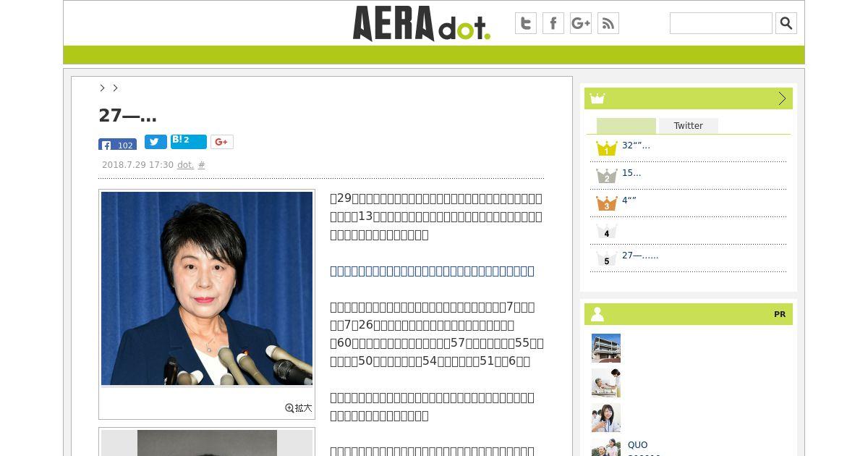The width and height of the screenshot is (868, 456).
Task: Open the Twitter icon in the header
Action: point(526,23)
